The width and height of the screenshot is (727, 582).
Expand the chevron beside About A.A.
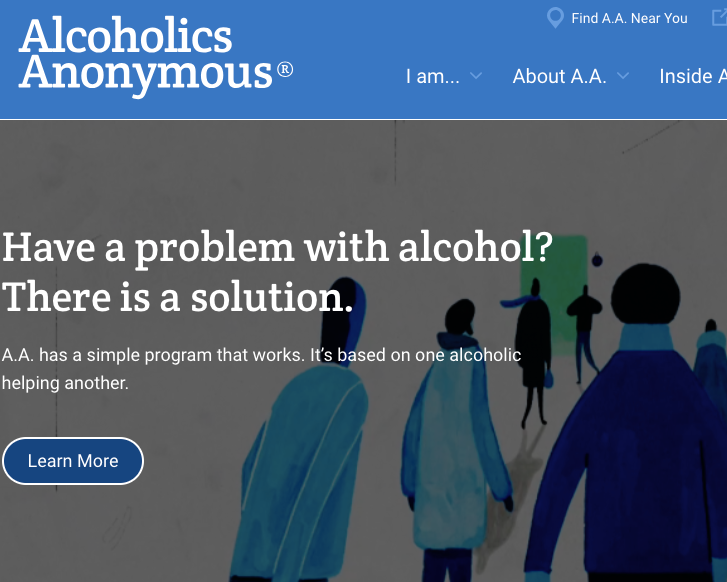click(x=623, y=76)
